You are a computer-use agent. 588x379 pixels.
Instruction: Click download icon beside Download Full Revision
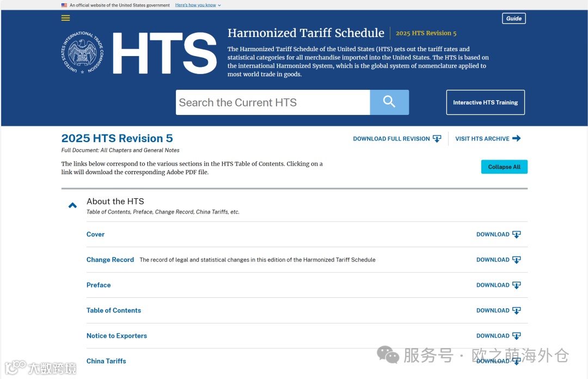click(437, 139)
